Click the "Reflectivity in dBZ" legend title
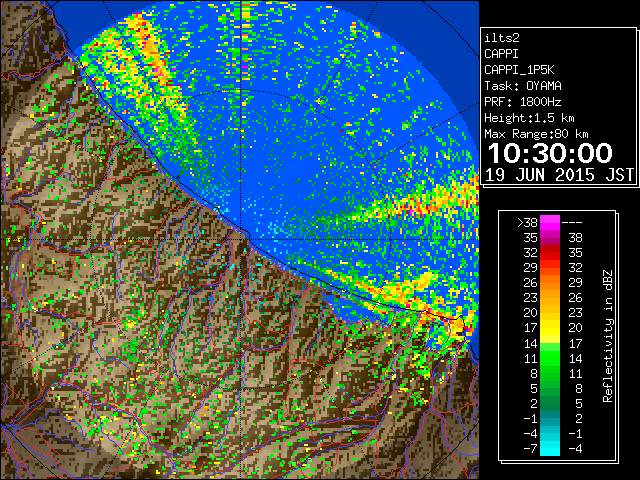The width and height of the screenshot is (640, 480). tap(608, 336)
